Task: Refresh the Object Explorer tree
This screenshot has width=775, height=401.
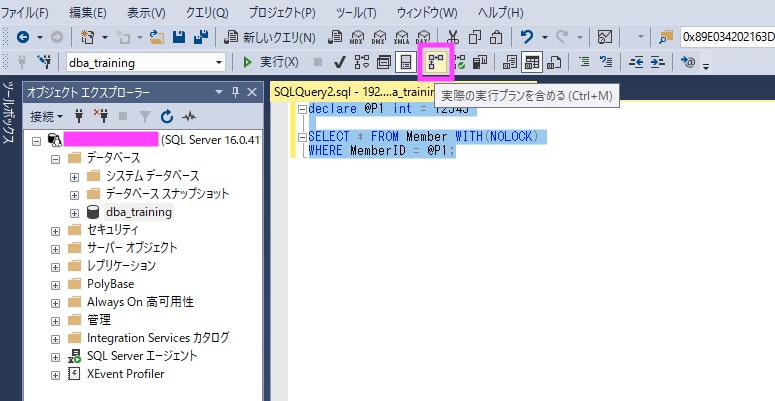Action: pos(167,117)
